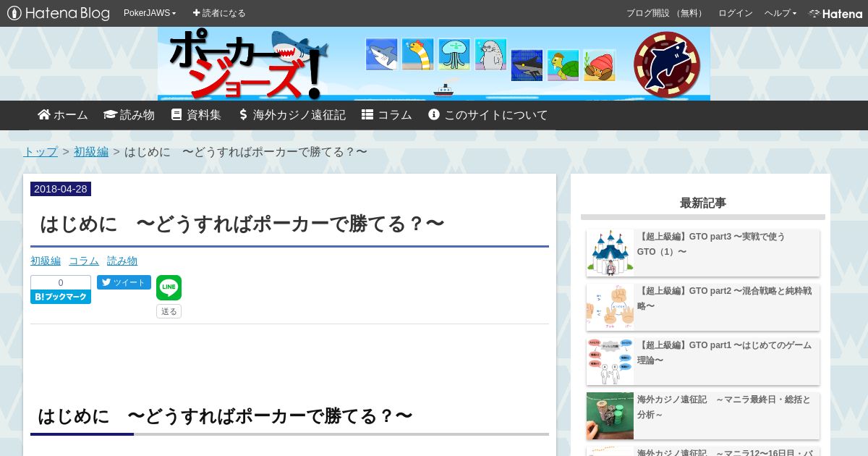
Task: Select the コラム category tag
Action: click(x=84, y=261)
